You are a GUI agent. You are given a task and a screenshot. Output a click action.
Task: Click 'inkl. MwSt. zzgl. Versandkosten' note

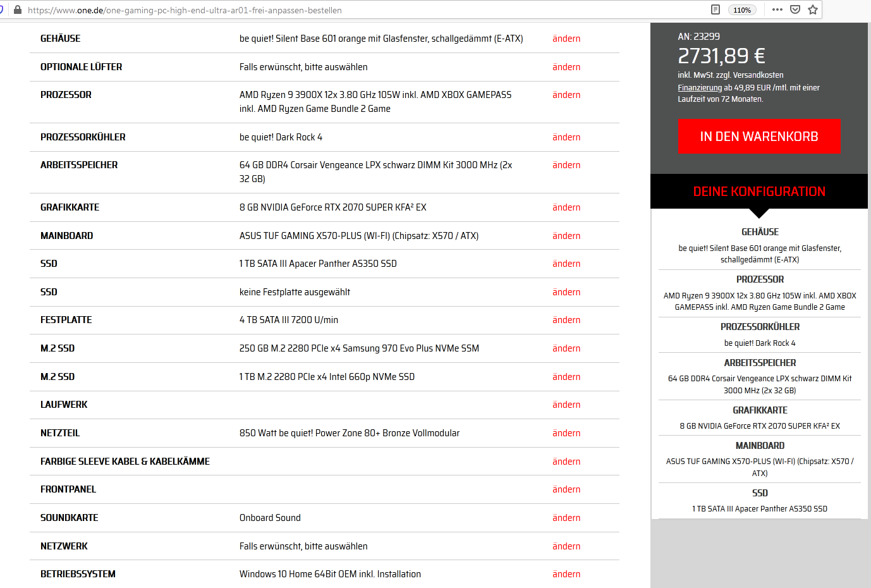(x=731, y=75)
